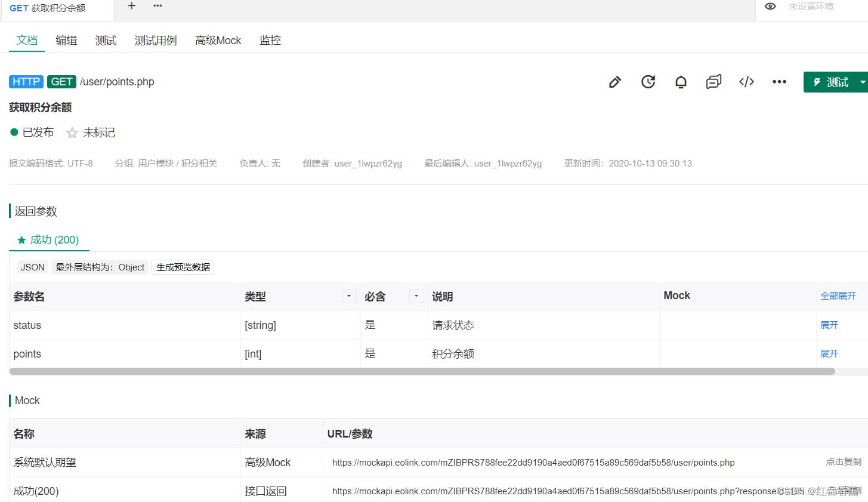Click the 请求状态 description cell
The width and height of the screenshot is (868, 502).
point(543,325)
